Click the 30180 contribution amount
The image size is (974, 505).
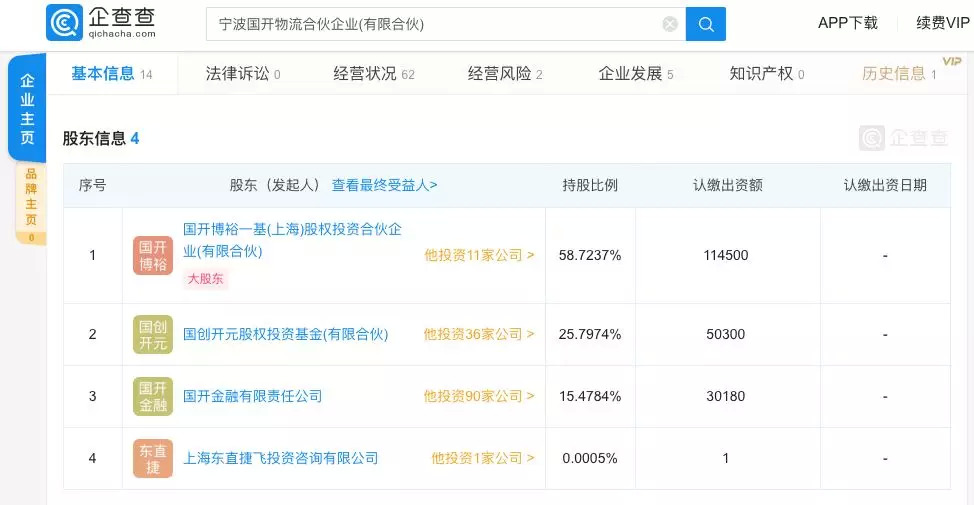726,396
